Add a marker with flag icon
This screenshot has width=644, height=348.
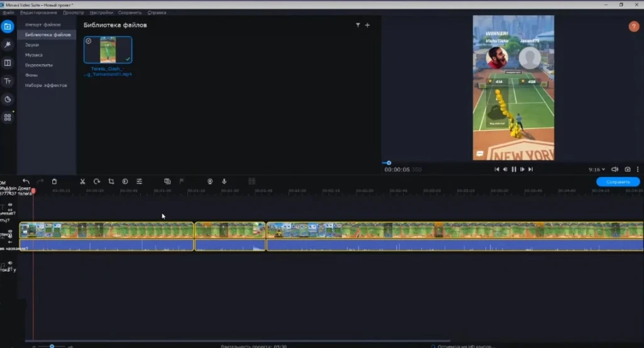pos(182,182)
